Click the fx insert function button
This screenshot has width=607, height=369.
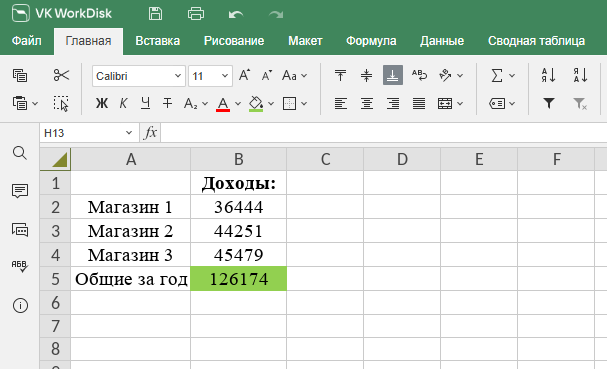point(150,133)
